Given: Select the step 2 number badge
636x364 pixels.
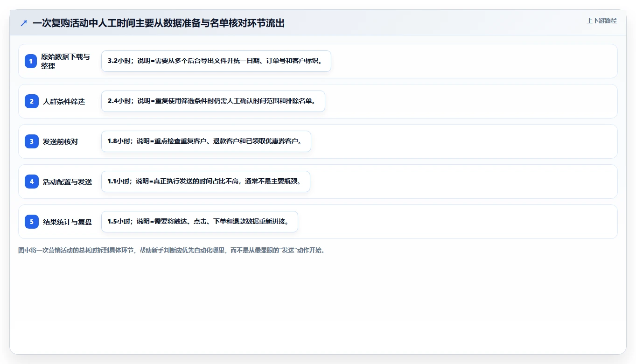Looking at the screenshot, I should (31, 101).
